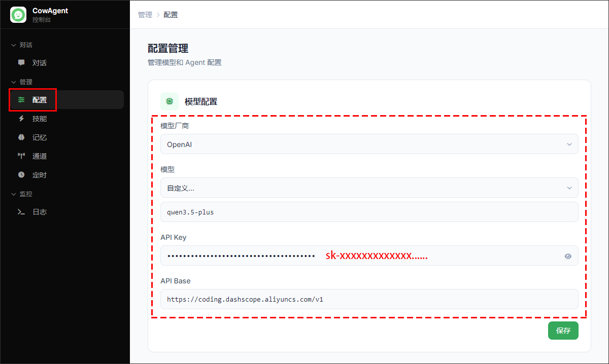Toggle API Key visibility with eye icon

[x=568, y=256]
